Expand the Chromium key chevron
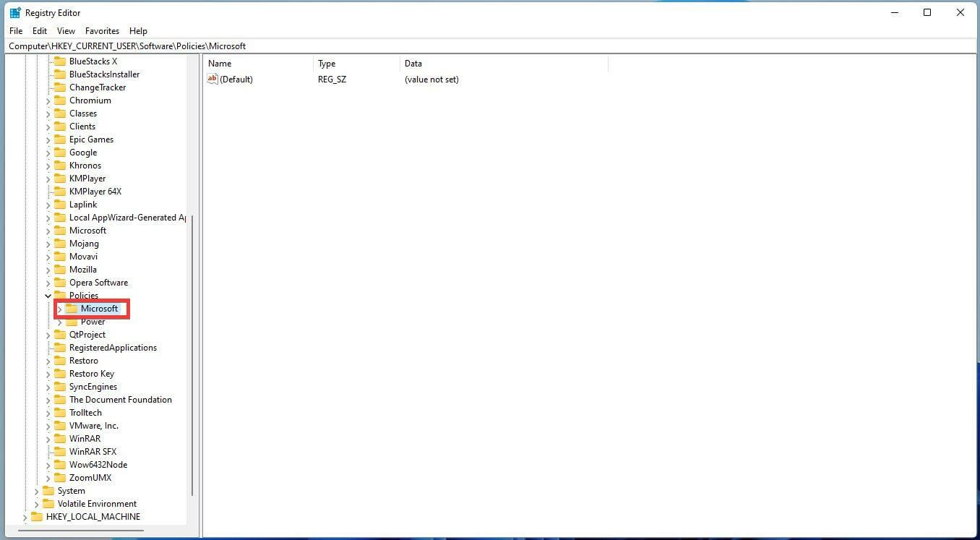 [48, 100]
